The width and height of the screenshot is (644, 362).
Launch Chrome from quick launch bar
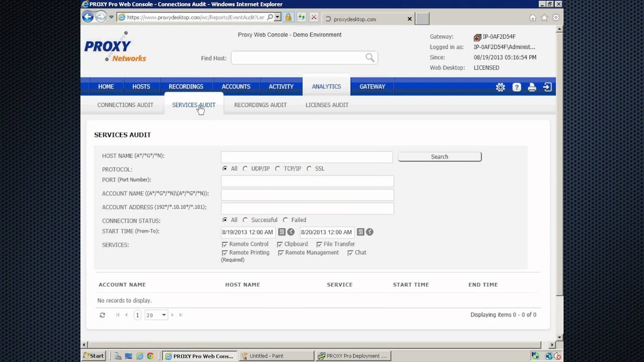click(x=150, y=356)
